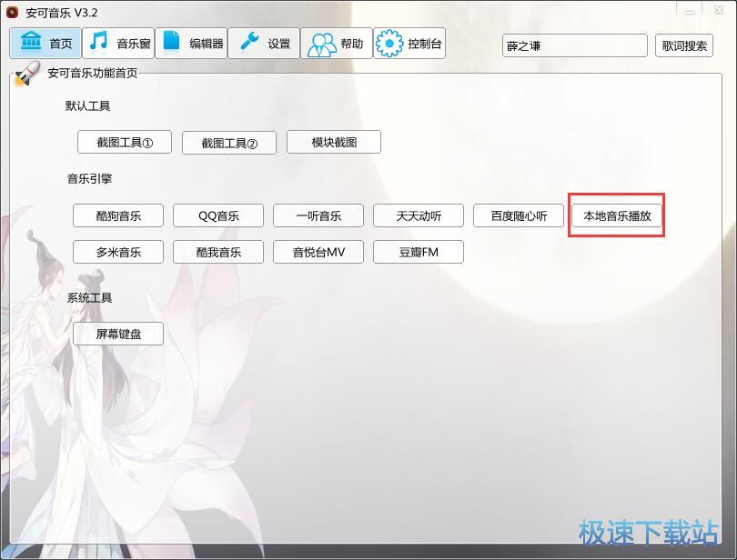Click the rocket icon beside 安可音乐功能首页

coord(27,75)
